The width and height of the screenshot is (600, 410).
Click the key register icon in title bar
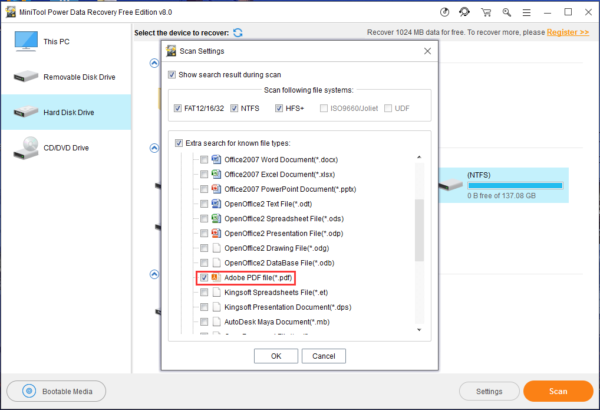(x=507, y=13)
